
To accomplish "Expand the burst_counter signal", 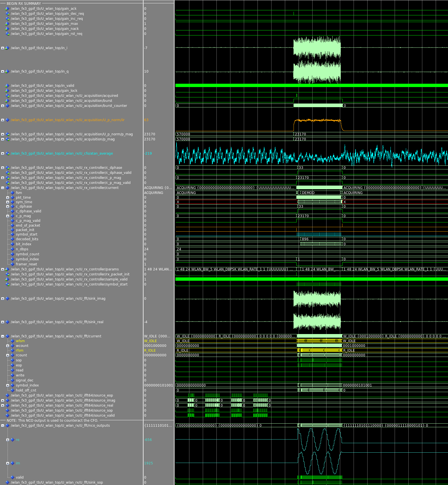I will pos(3,106).
